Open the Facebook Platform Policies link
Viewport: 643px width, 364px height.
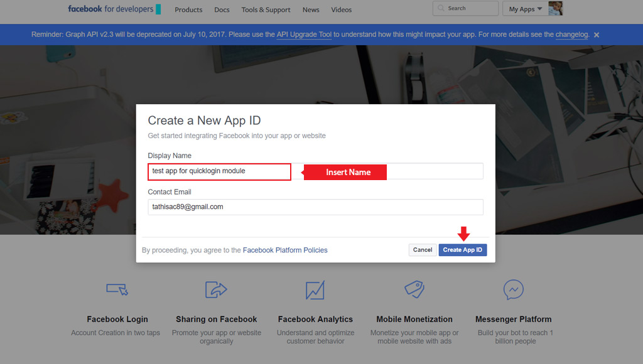[x=285, y=250]
